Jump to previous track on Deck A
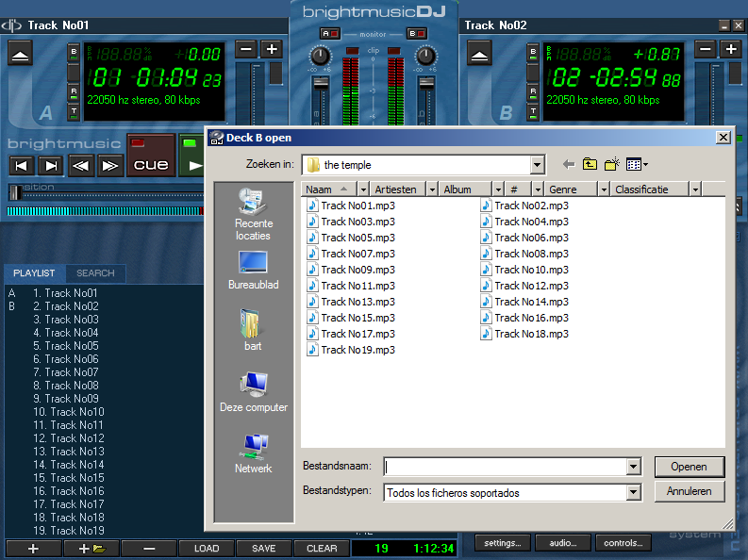This screenshot has width=748, height=560. (x=22, y=166)
